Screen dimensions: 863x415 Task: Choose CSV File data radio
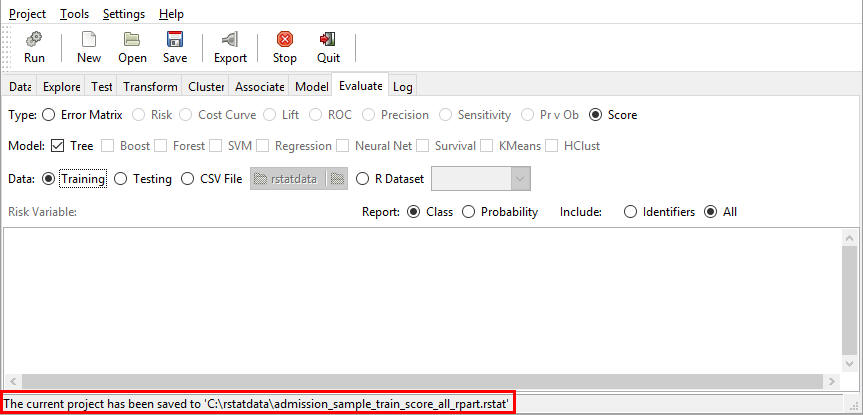point(188,179)
